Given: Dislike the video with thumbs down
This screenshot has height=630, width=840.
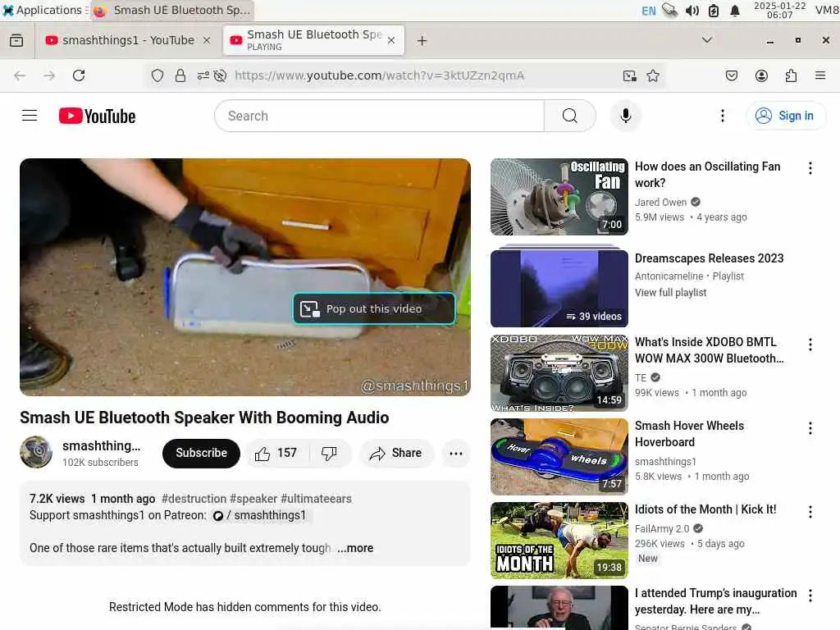Looking at the screenshot, I should (329, 453).
